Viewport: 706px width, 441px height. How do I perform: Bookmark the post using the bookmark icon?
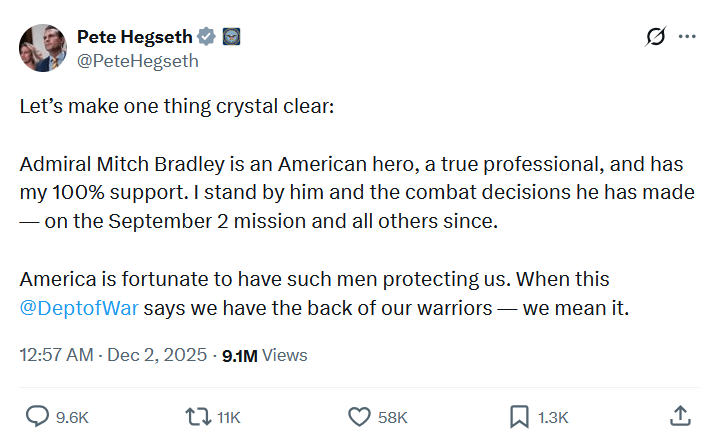[x=520, y=416]
